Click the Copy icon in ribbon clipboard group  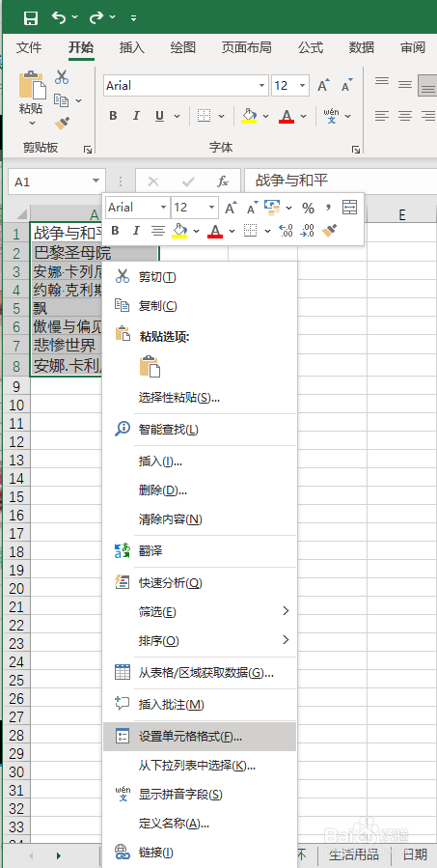(61, 100)
